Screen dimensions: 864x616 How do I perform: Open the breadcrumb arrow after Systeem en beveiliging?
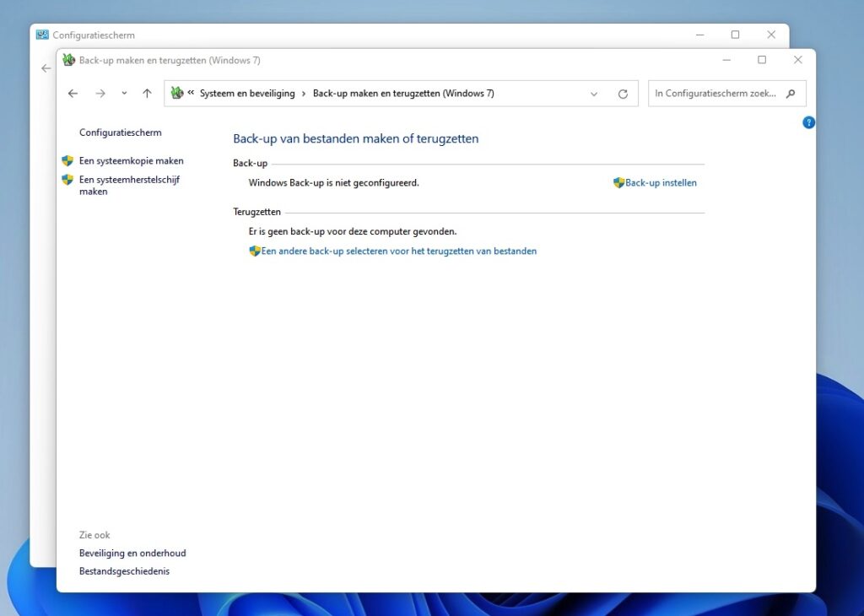[304, 94]
